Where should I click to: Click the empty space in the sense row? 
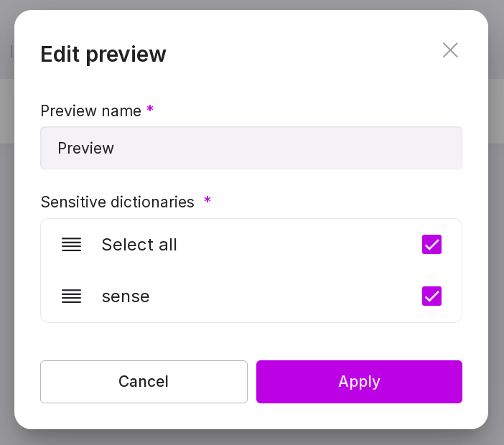[287, 296]
